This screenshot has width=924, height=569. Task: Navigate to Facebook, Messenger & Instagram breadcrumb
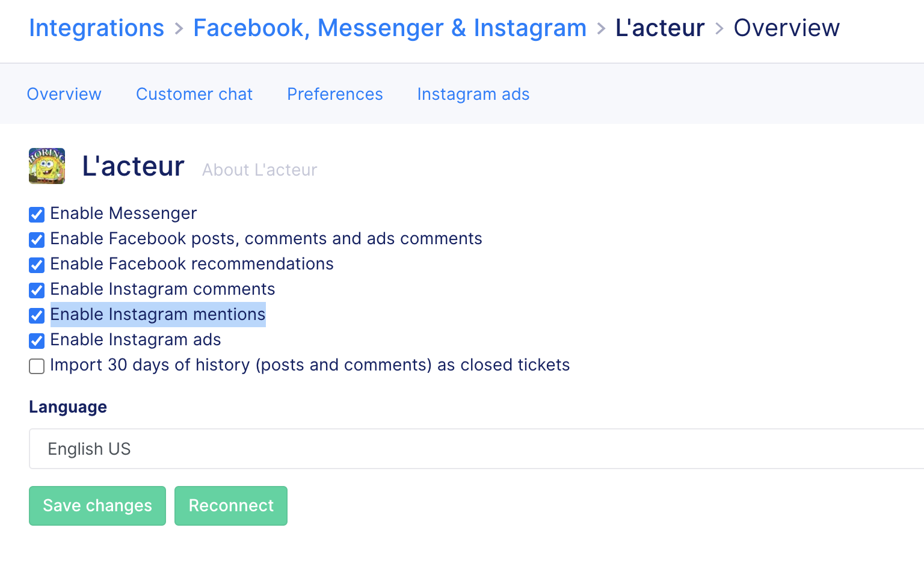click(x=390, y=28)
